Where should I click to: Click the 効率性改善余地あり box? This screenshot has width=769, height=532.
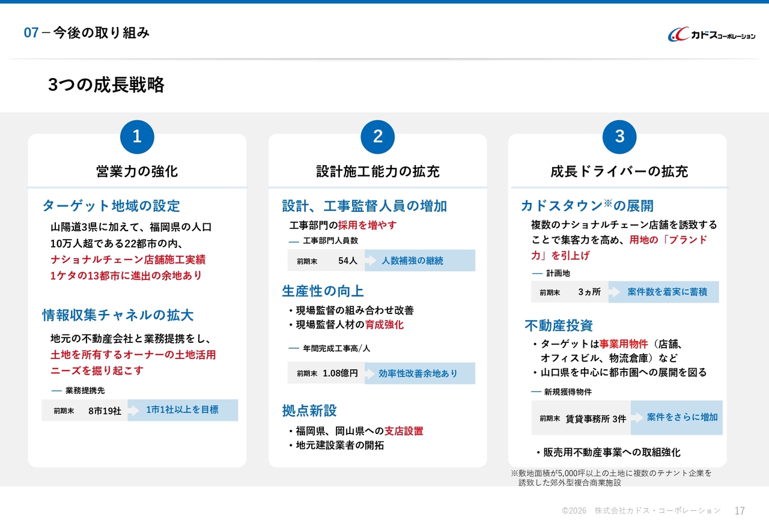click(x=419, y=373)
